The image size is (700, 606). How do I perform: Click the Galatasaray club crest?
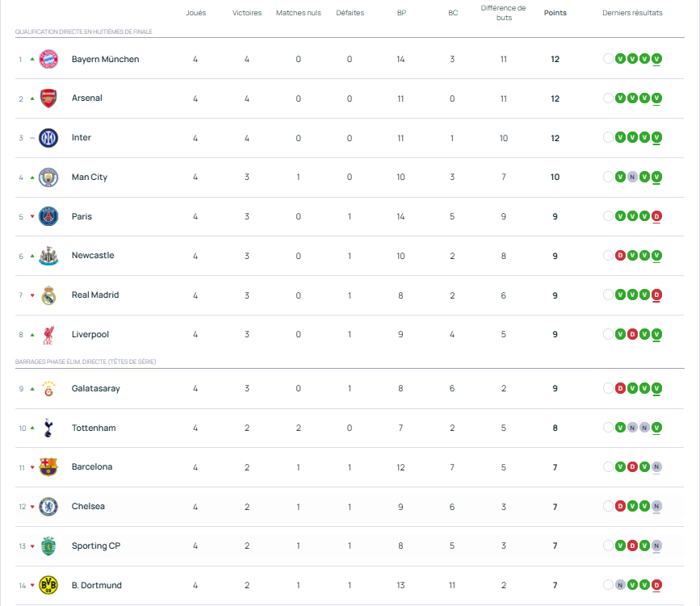coord(49,388)
